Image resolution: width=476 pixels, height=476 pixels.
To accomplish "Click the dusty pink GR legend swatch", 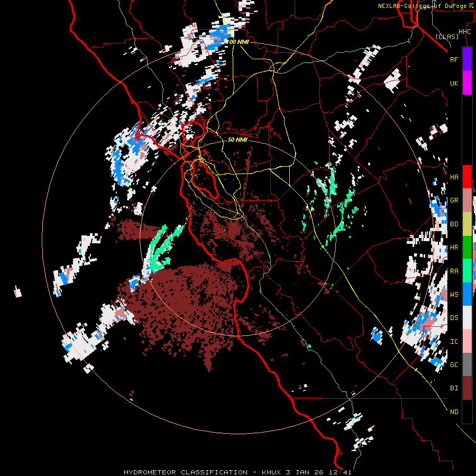I will click(467, 200).
